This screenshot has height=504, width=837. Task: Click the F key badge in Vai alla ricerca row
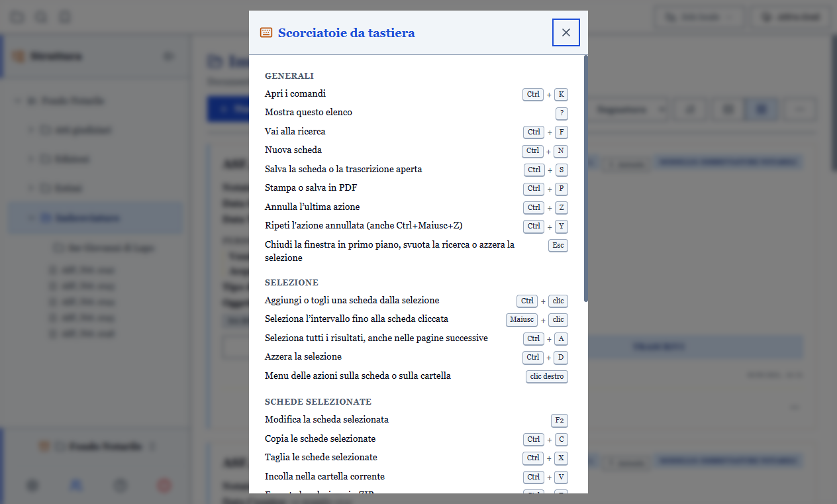click(562, 132)
